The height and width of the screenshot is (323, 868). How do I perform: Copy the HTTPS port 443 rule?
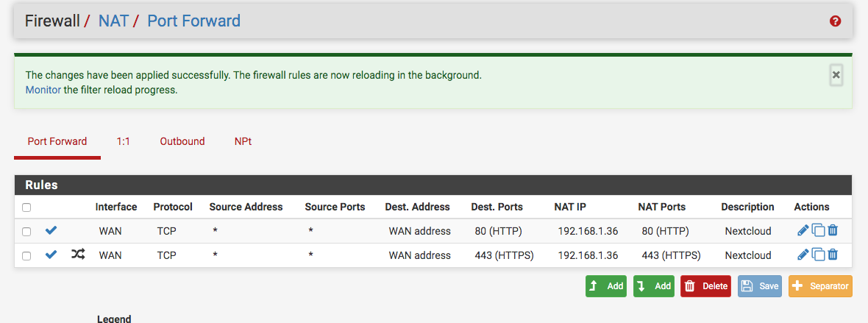click(818, 255)
